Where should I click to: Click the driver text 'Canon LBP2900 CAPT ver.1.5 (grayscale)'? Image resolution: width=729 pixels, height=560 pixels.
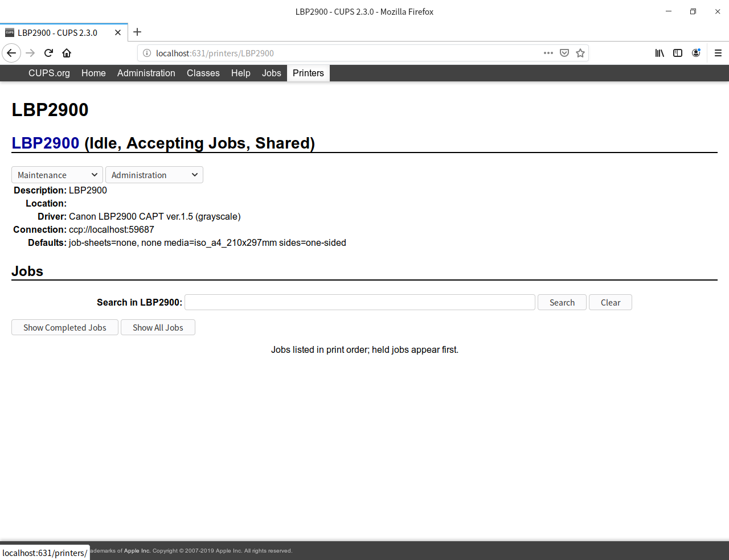(155, 216)
